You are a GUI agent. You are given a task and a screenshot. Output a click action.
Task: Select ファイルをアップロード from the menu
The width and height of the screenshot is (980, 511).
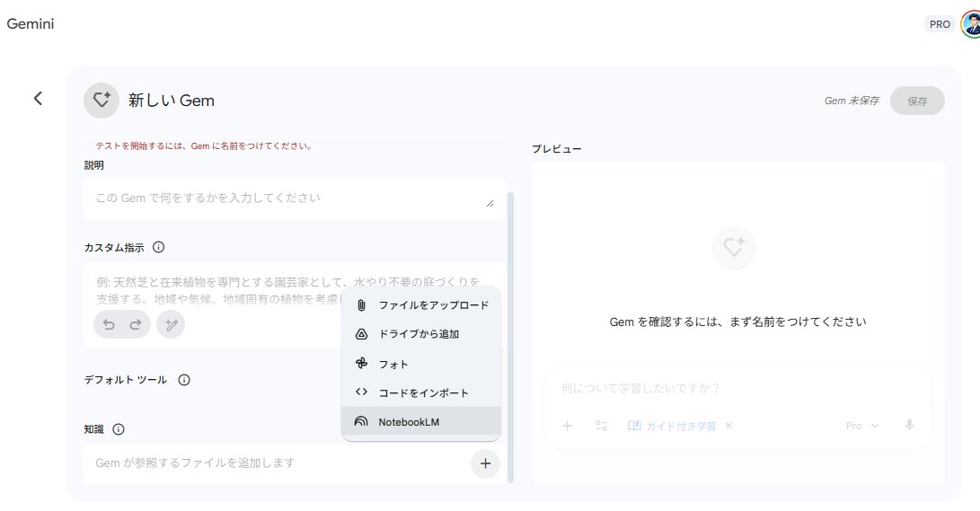point(421,305)
